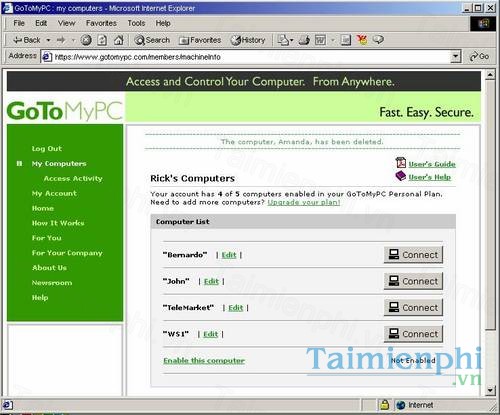The width and height of the screenshot is (500, 415).
Task: Open How It Works link
Action: [x=58, y=223]
